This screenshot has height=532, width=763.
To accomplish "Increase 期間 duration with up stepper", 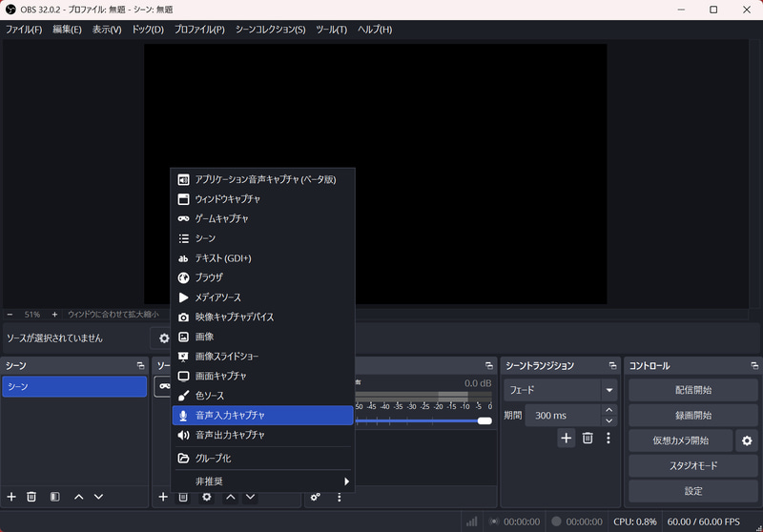I will pyautogui.click(x=608, y=410).
